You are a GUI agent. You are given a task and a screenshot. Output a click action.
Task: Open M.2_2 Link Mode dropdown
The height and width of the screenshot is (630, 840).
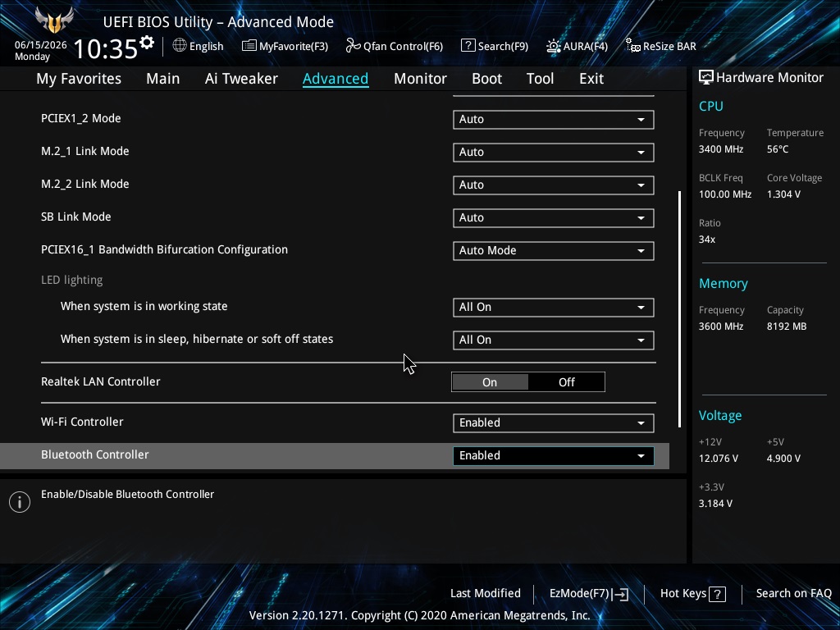(554, 185)
